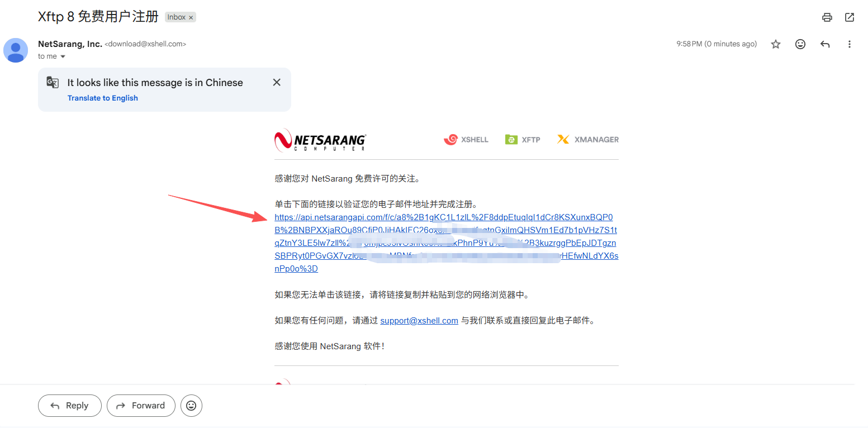Viewport: 868px width, 428px height.
Task: Click the reply arrow icon in header
Action: [824, 44]
